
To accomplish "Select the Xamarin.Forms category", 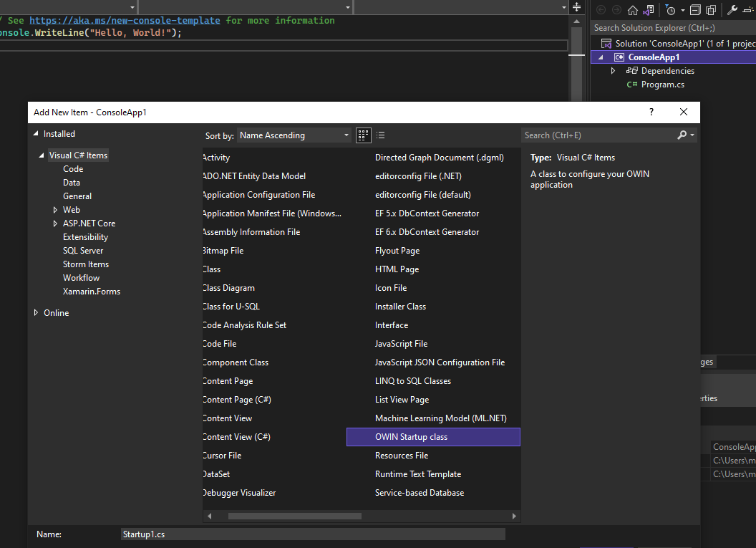I will tap(92, 292).
